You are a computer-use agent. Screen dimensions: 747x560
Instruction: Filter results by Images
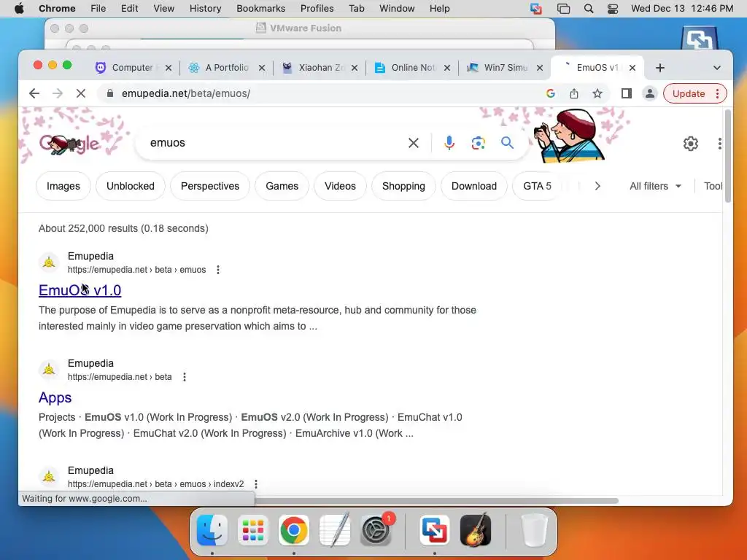(63, 186)
